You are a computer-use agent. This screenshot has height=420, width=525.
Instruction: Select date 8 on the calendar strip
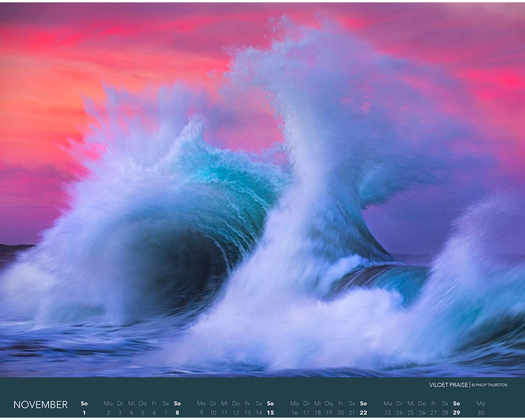(x=177, y=412)
